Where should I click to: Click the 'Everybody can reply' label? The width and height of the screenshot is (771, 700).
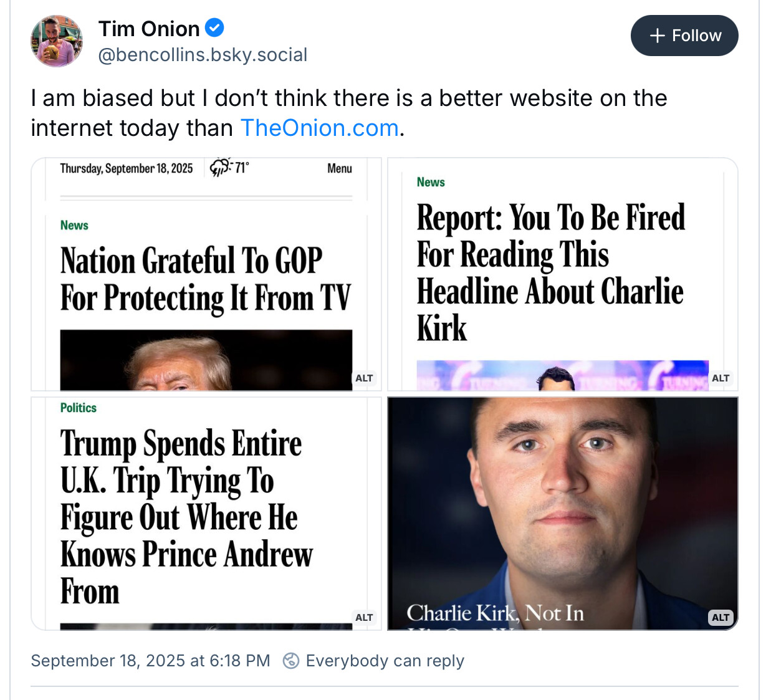click(385, 661)
